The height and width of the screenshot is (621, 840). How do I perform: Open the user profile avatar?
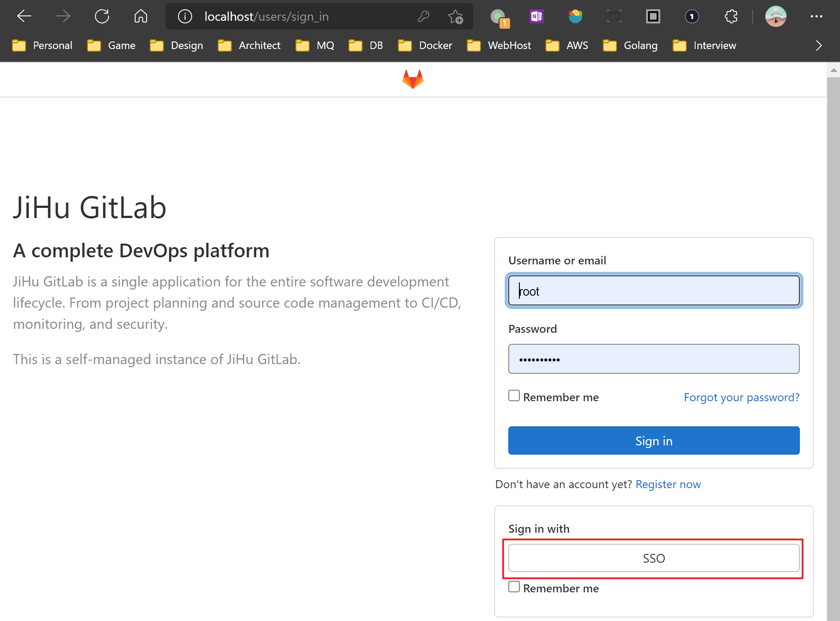(x=776, y=17)
